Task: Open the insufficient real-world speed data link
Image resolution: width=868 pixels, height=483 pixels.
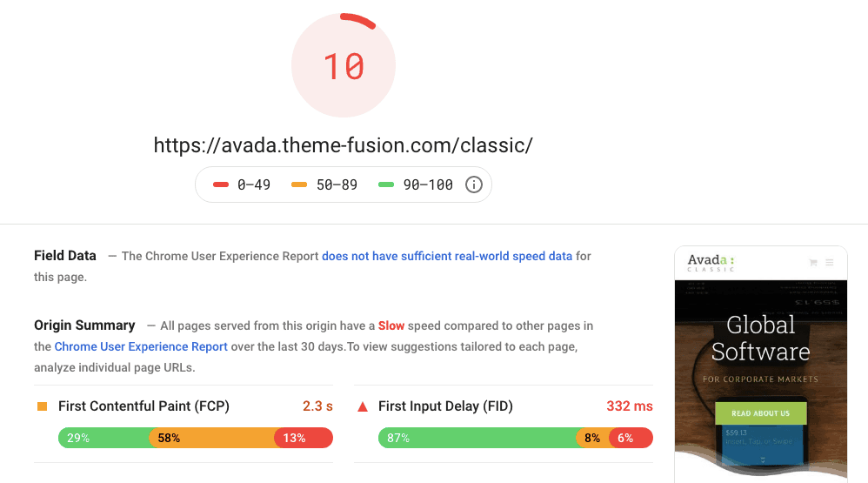Action: click(x=447, y=256)
